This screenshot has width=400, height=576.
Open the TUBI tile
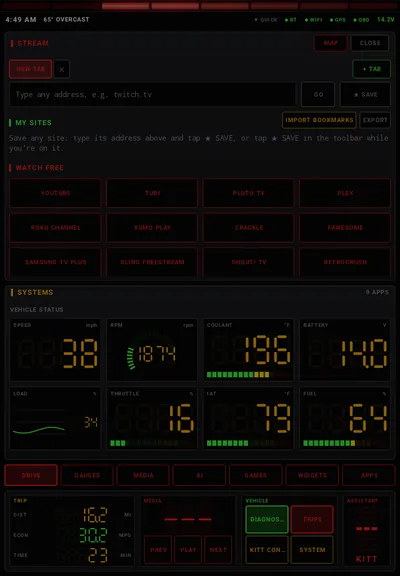point(152,193)
